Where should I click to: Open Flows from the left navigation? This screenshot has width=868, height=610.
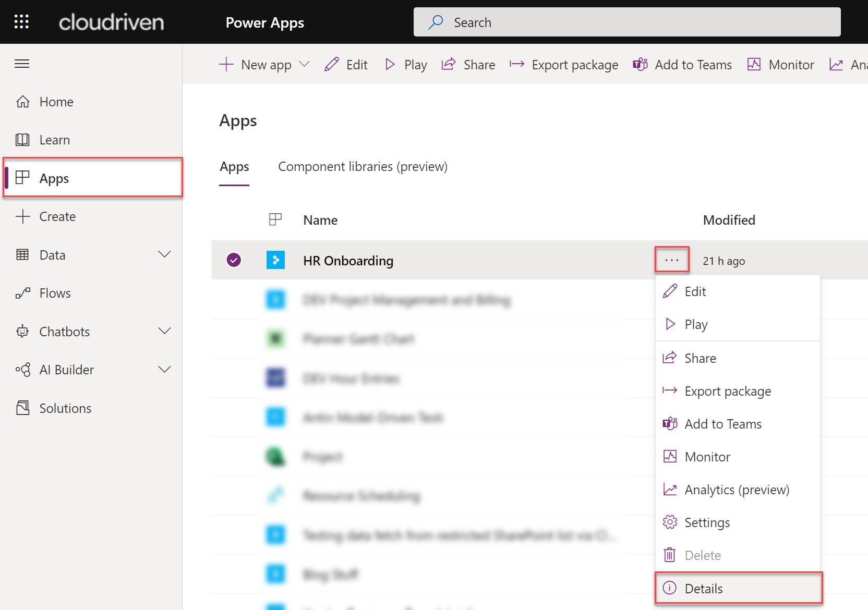click(x=55, y=294)
